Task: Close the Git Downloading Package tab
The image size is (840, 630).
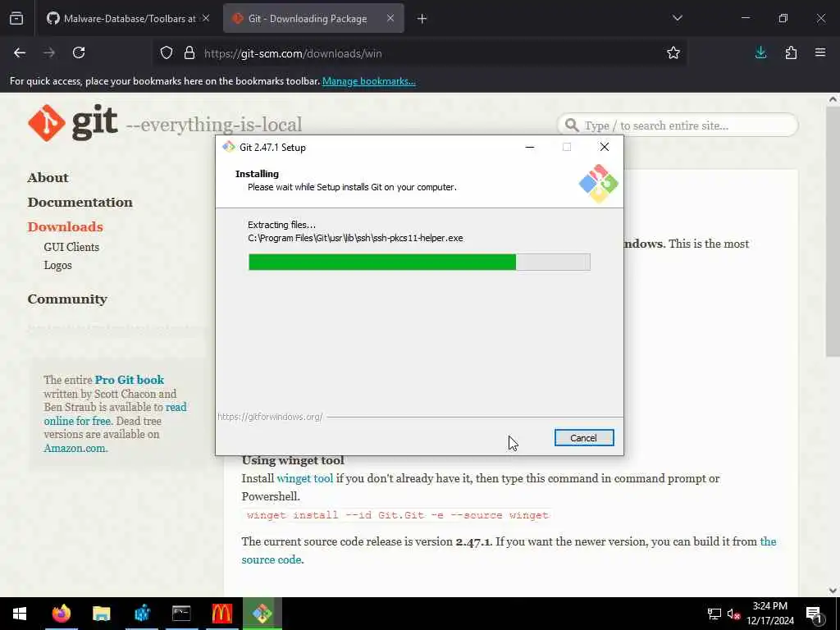Action: (390, 18)
